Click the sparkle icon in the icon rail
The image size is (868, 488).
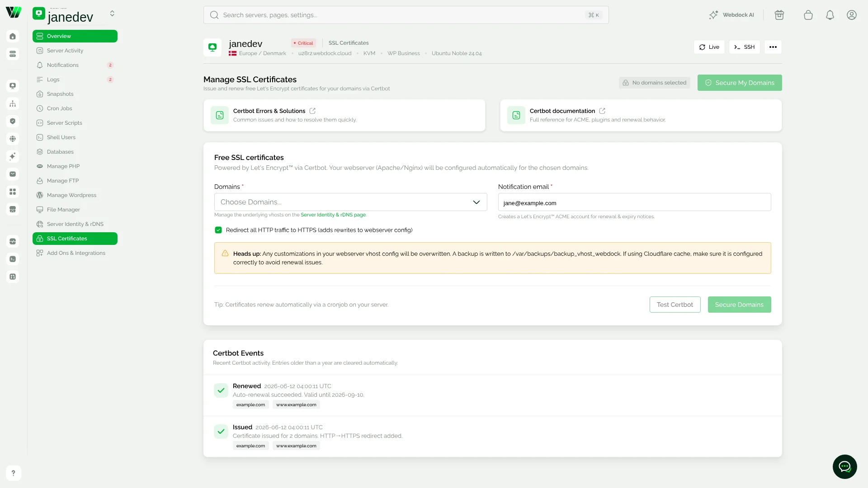13,156
